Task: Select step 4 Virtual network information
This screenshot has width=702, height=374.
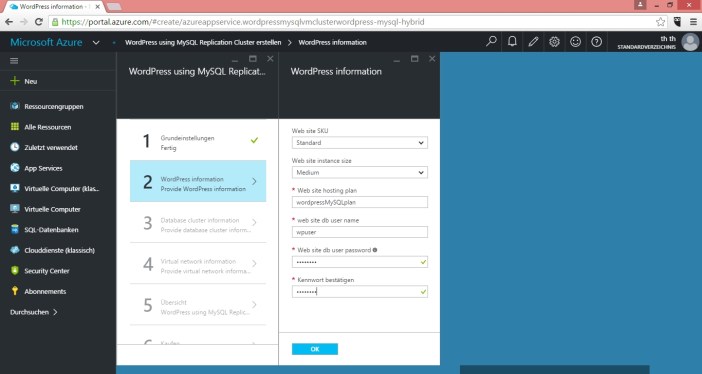Action: (x=198, y=263)
